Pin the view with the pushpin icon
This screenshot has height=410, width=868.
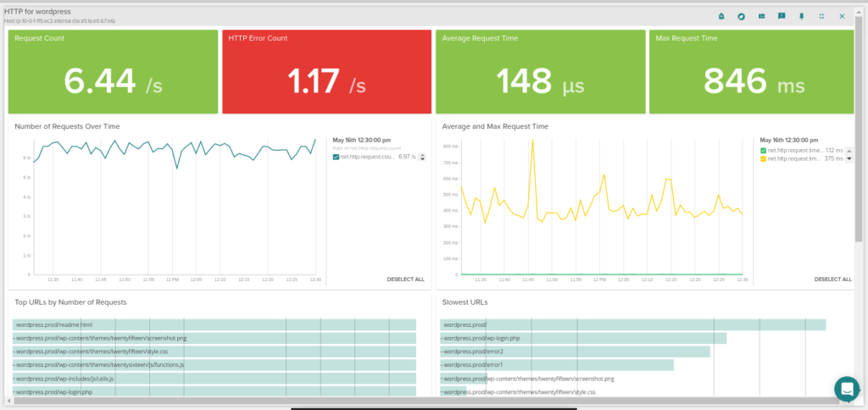[x=801, y=17]
